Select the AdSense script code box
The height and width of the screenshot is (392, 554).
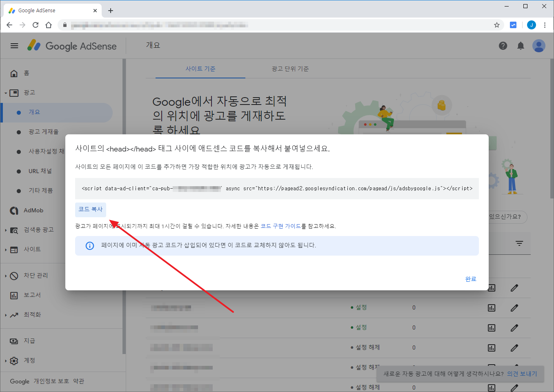point(277,189)
